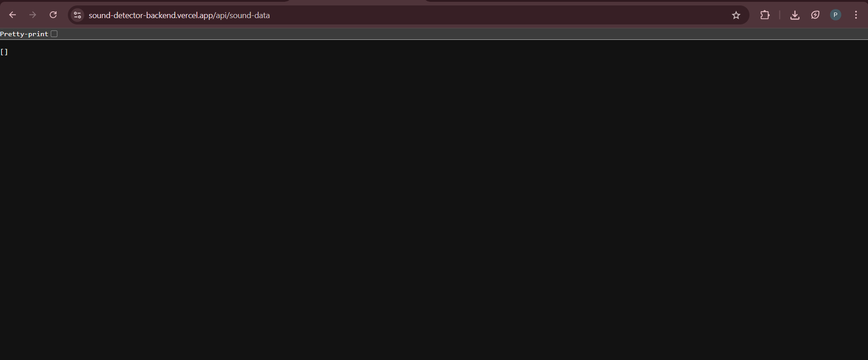Click the /api/sound-data path in URL
The image size is (868, 360).
click(242, 15)
